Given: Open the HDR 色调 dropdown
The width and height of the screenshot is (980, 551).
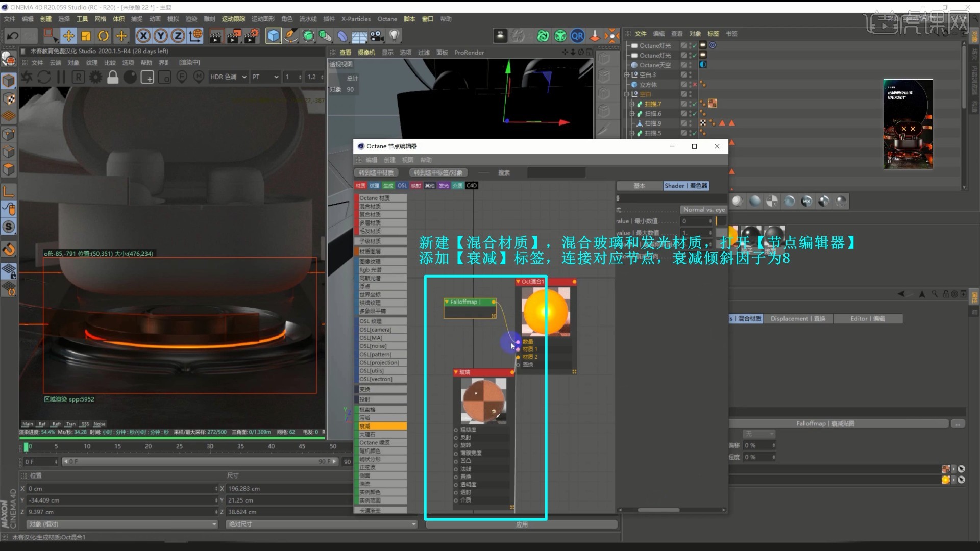Looking at the screenshot, I should point(228,77).
